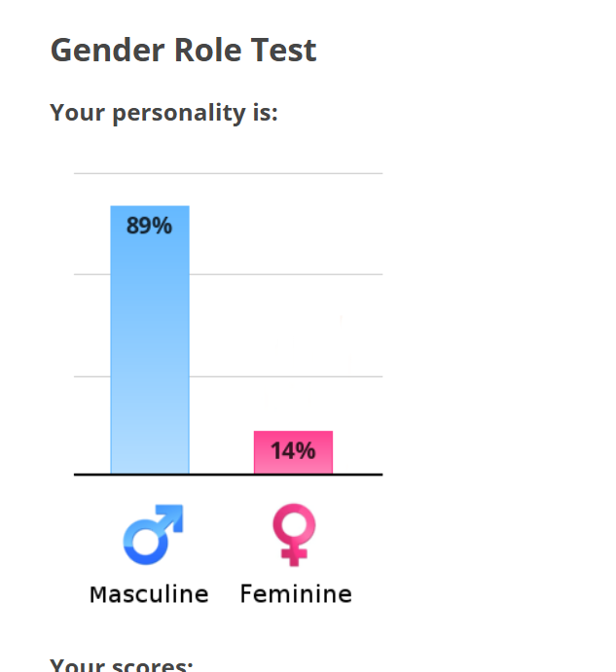Click the 'Your scores:' heading
616x672 pixels.
[122, 664]
